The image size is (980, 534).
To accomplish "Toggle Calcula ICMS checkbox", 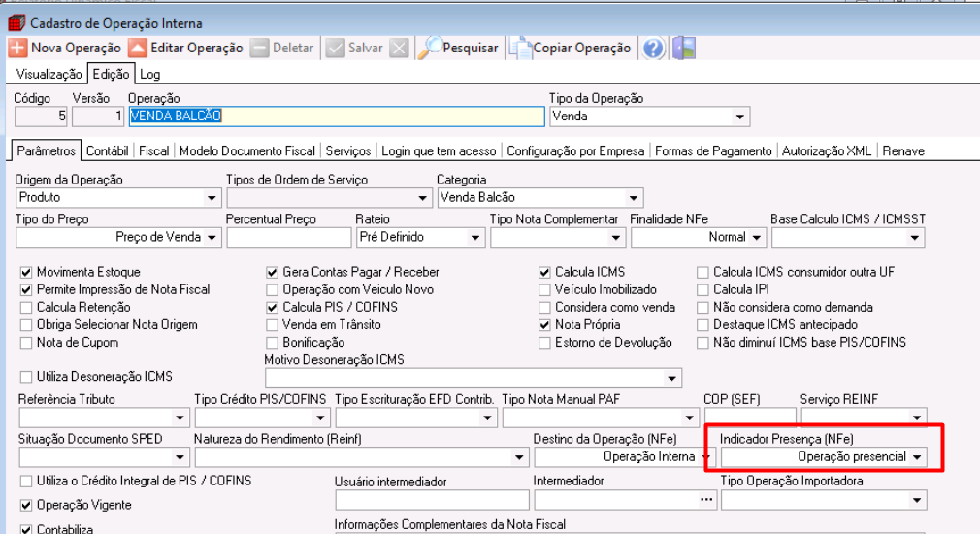I will coord(544,272).
